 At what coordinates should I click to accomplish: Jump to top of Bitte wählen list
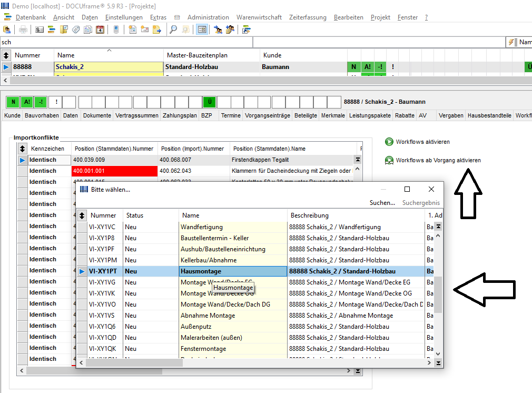(438, 227)
